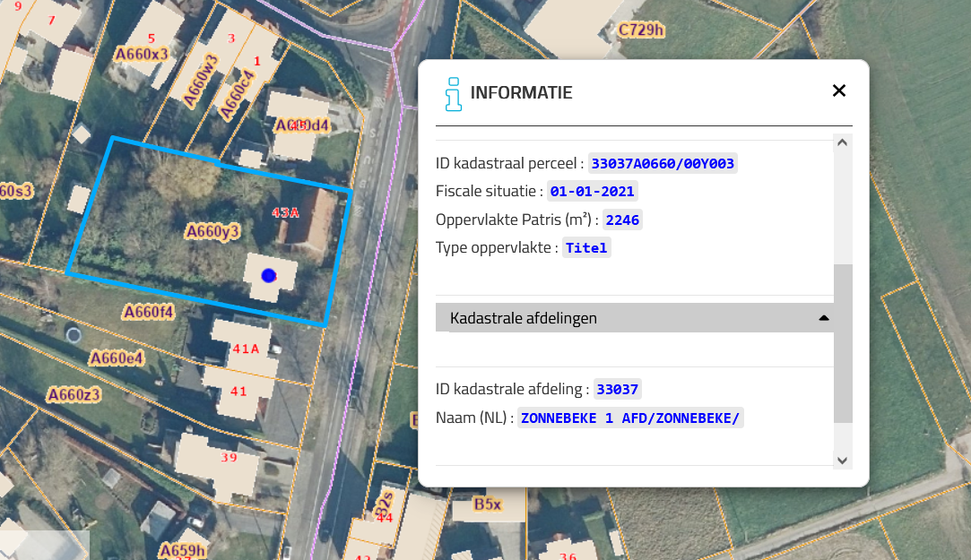Select parcel ID value 33037A0660/00Y003

[663, 163]
